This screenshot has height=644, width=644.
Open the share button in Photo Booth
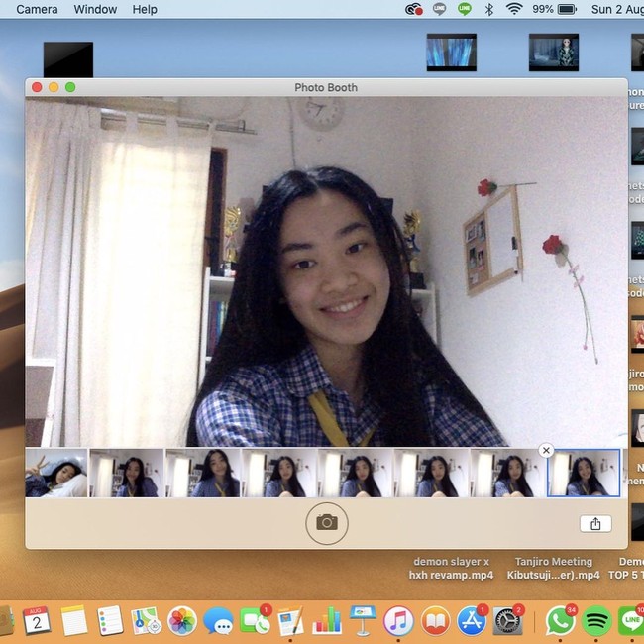point(594,524)
